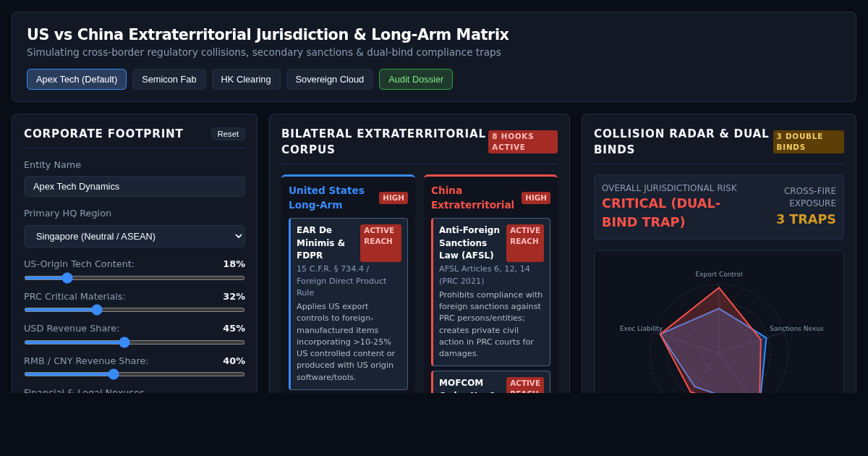Click the HIGH badge for United States Long-Arm
Screen dimensions: 868x456
tap(393, 198)
